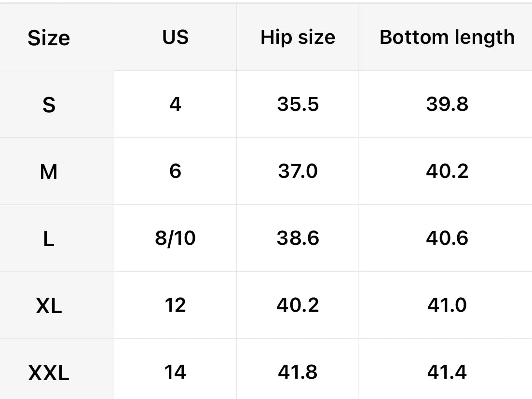Click the Size column header
Screen dimensions: 532x399
[x=49, y=38]
